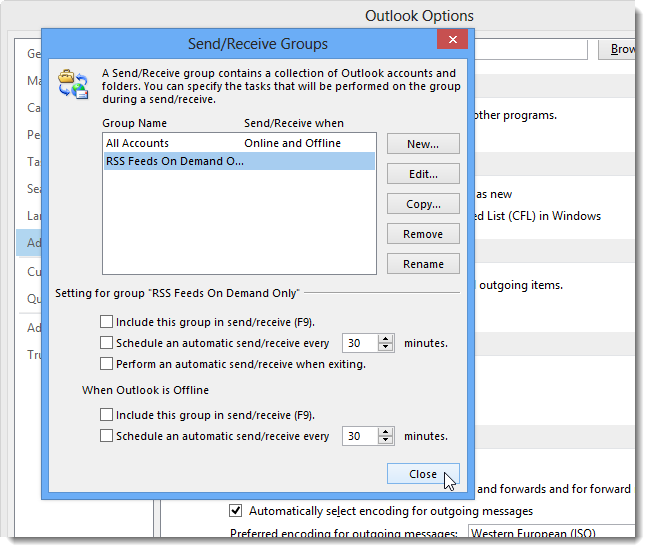Close Send/Receive Groups with red X
Image resolution: width=650 pixels, height=552 pixels.
(452, 39)
